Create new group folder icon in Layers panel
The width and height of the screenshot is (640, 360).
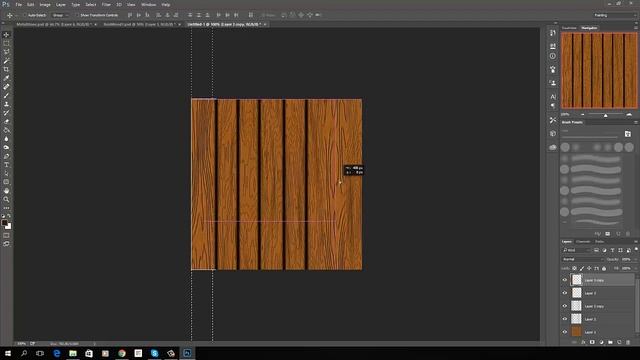[x=610, y=342]
